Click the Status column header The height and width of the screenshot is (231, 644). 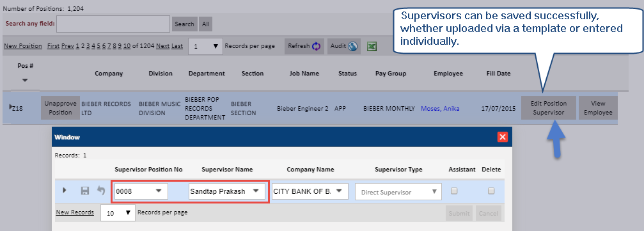(347, 74)
